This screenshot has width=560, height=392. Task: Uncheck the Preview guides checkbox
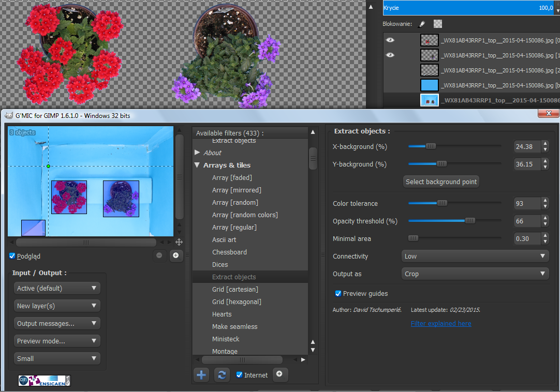point(338,293)
